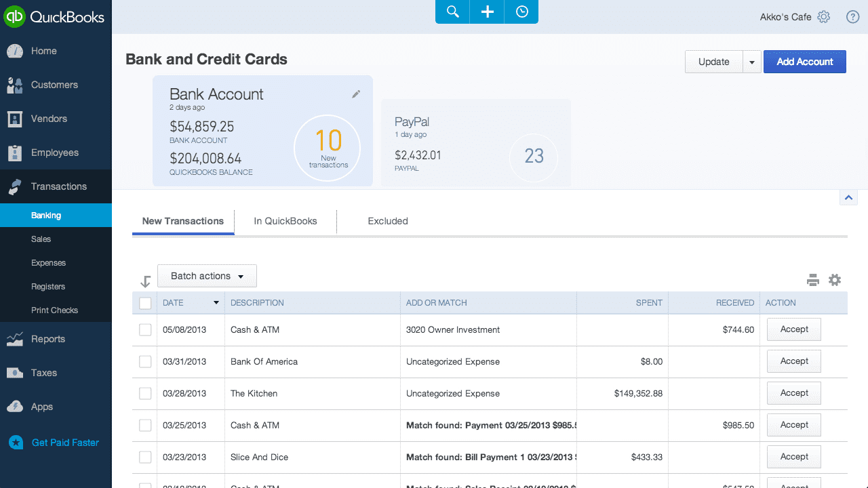The height and width of the screenshot is (488, 868).
Task: Accept the Owner Investment $744.60 transaction
Action: (794, 329)
